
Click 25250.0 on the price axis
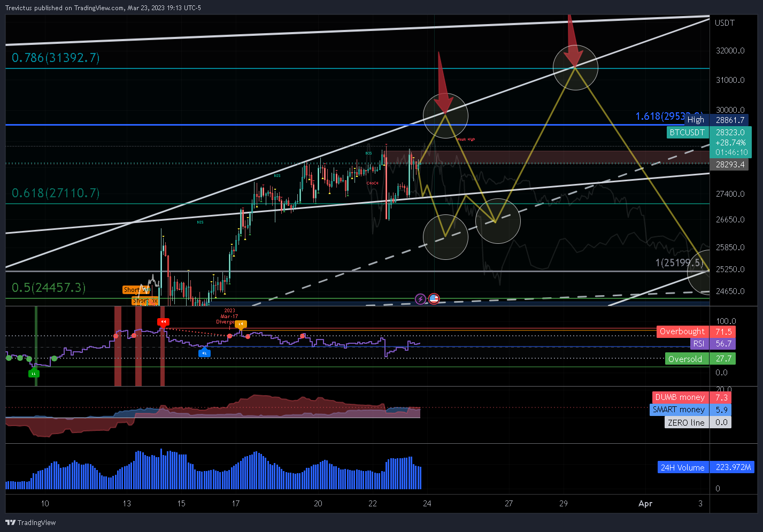coord(730,269)
